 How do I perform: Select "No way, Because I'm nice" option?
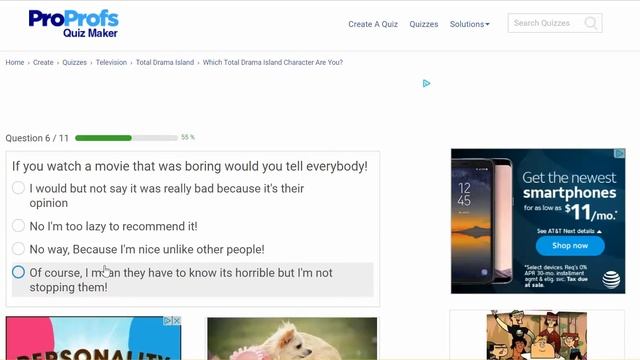pyautogui.click(x=18, y=248)
